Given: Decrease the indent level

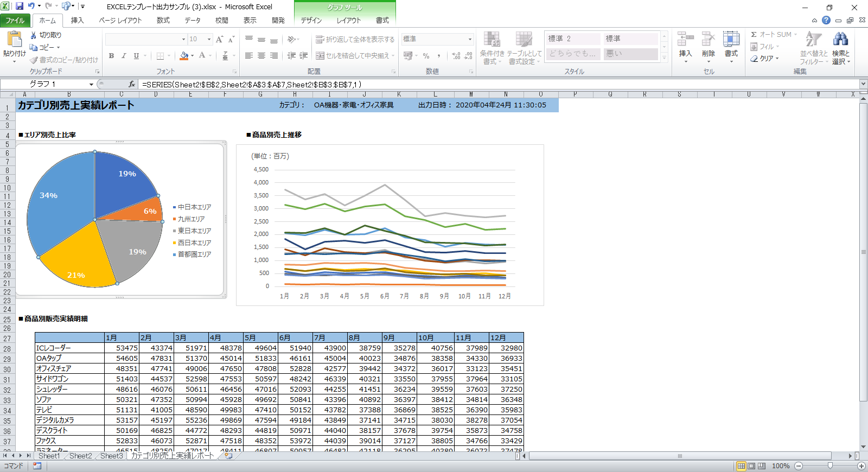Looking at the screenshot, I should [x=291, y=55].
